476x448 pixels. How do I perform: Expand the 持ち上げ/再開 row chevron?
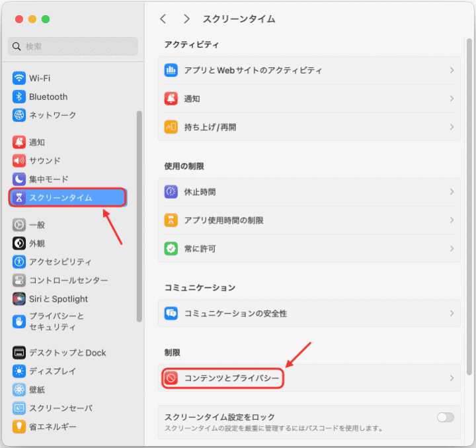(452, 127)
